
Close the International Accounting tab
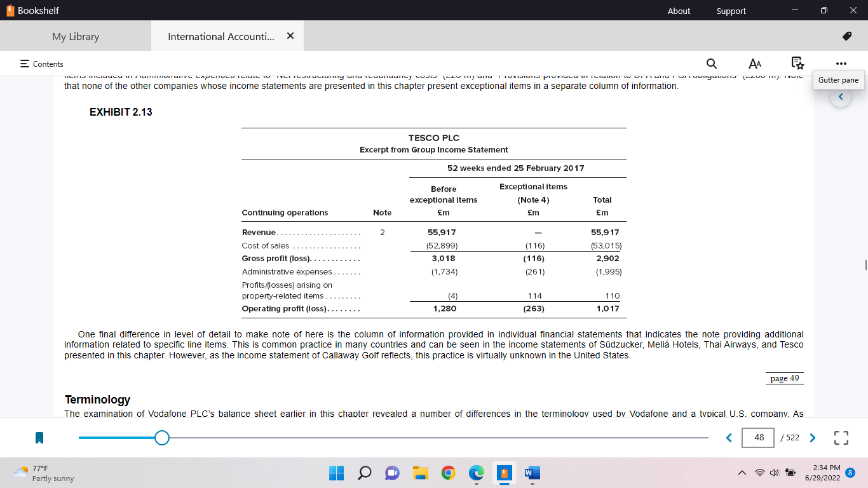(x=290, y=36)
